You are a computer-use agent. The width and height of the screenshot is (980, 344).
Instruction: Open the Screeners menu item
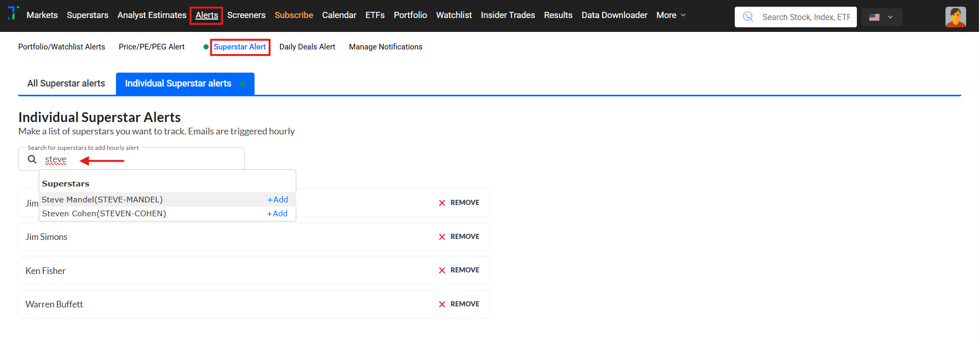(246, 15)
